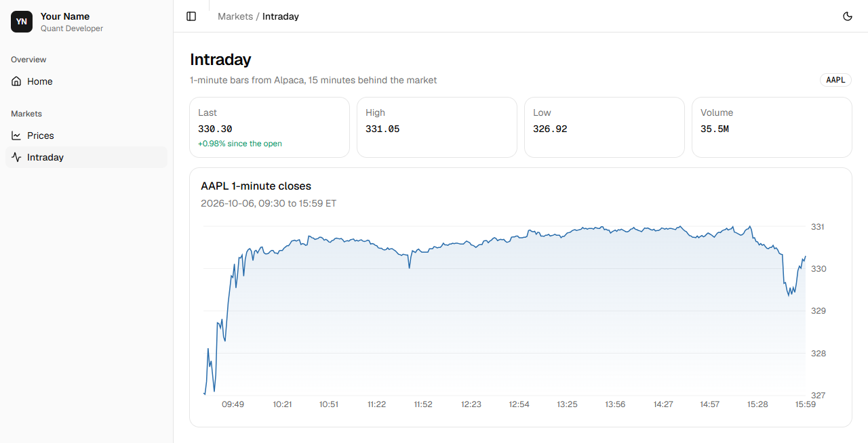This screenshot has width=868, height=443.
Task: Click the AAPL ticker badge
Action: coord(835,80)
